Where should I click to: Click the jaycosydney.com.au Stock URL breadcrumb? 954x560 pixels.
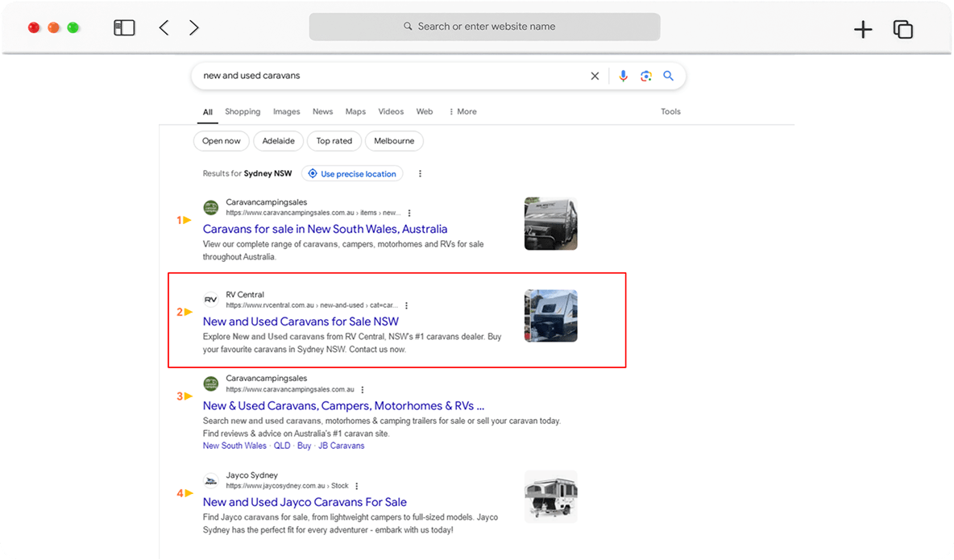click(x=287, y=486)
